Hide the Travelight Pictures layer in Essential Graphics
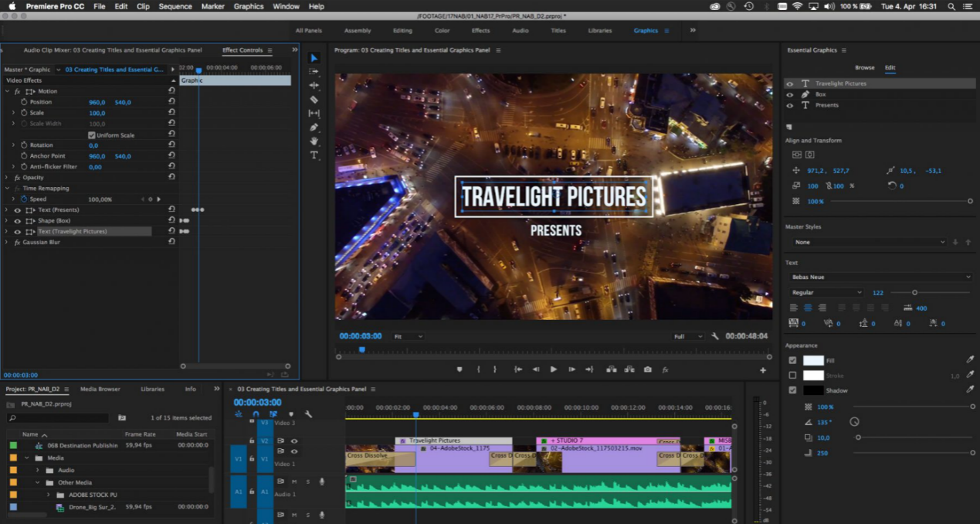The width and height of the screenshot is (980, 524). point(789,83)
